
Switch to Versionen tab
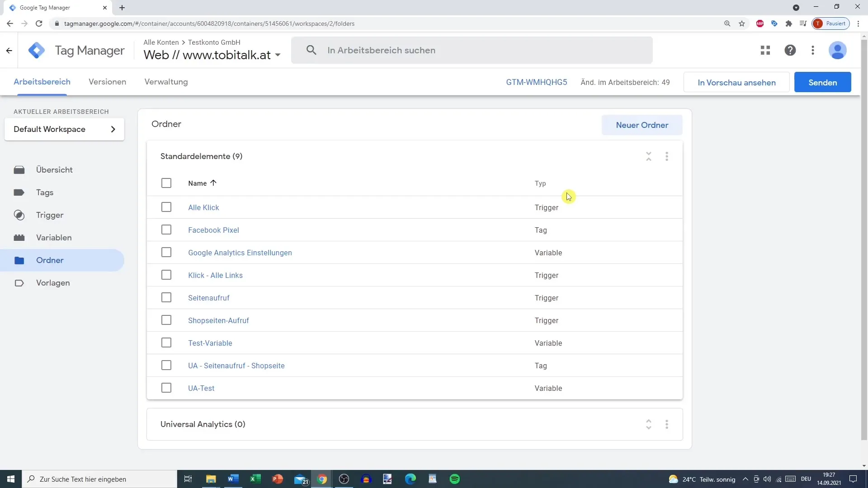pos(107,82)
